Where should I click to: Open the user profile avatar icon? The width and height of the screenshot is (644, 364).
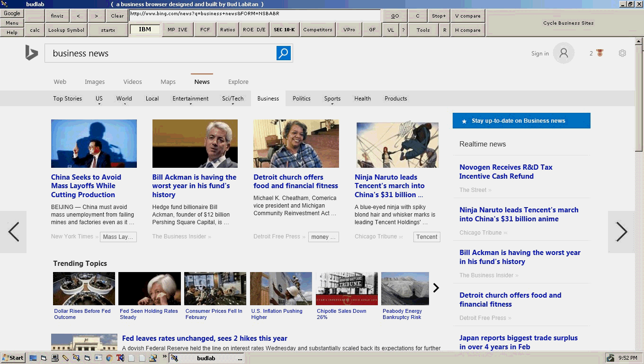pyautogui.click(x=563, y=53)
